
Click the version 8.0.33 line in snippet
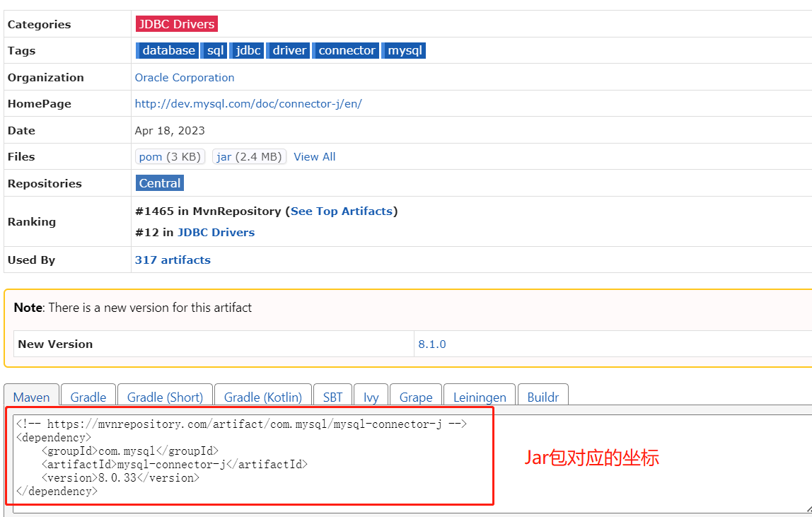[120, 477]
